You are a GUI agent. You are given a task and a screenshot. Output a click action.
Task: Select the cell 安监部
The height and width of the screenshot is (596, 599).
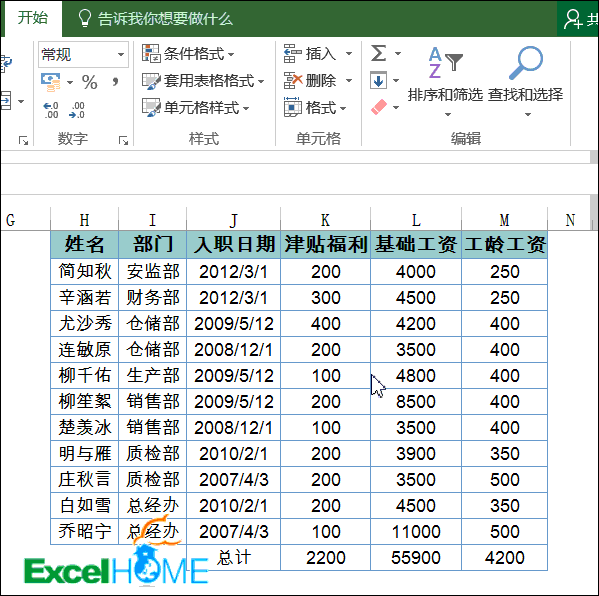152,272
